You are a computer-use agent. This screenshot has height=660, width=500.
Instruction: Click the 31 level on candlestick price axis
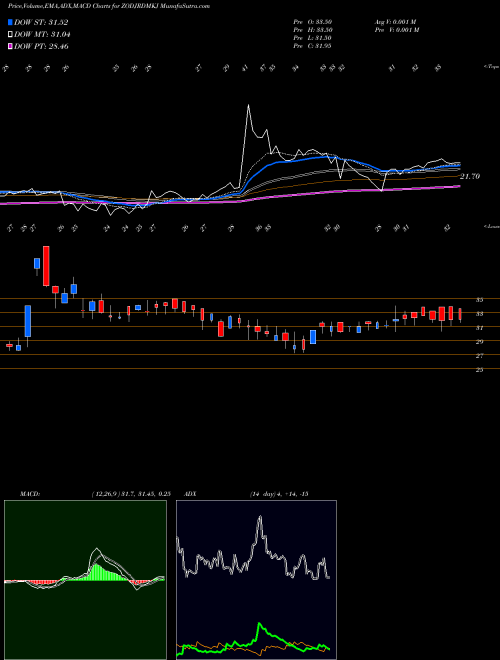(x=479, y=328)
